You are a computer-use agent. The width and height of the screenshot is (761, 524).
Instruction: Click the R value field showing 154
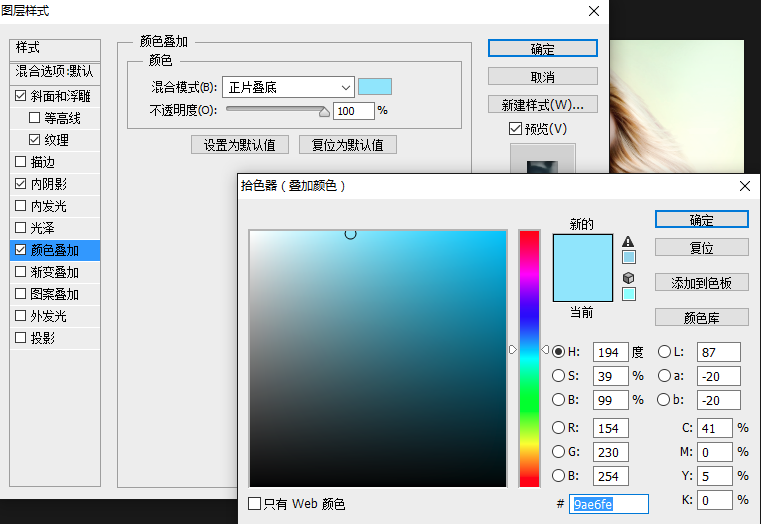click(x=611, y=428)
